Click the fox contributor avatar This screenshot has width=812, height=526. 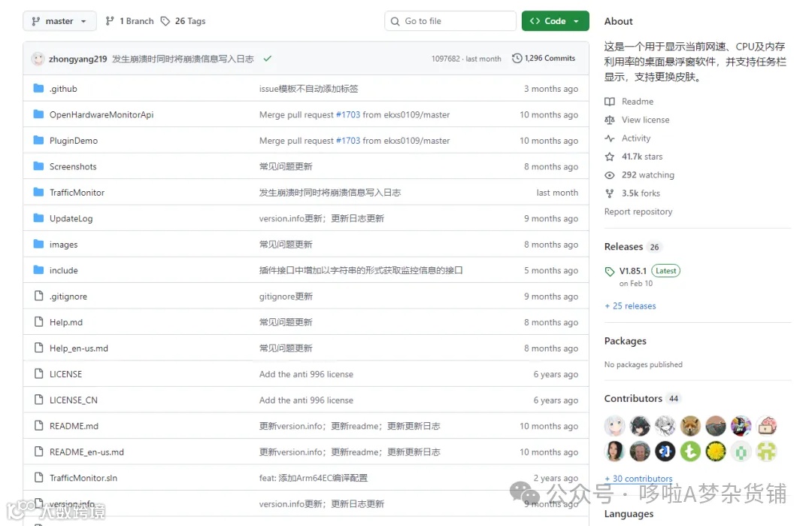coord(690,426)
